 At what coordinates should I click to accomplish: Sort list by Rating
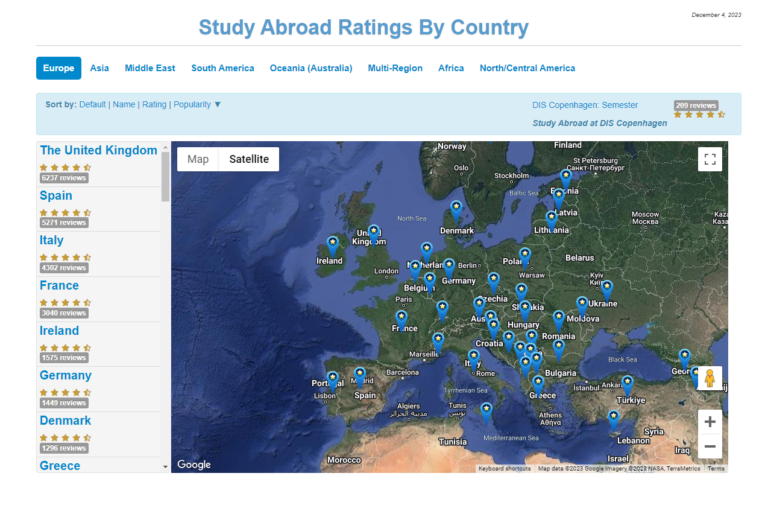(154, 104)
